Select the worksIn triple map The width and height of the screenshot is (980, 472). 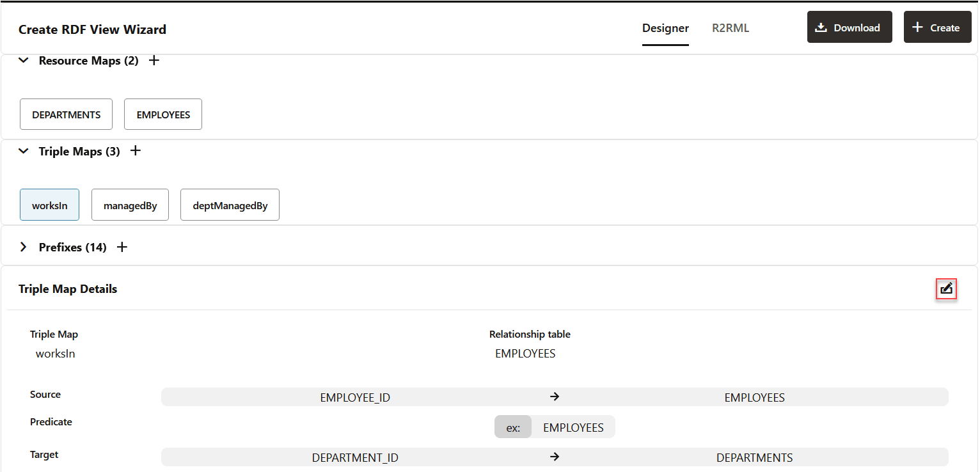click(49, 205)
